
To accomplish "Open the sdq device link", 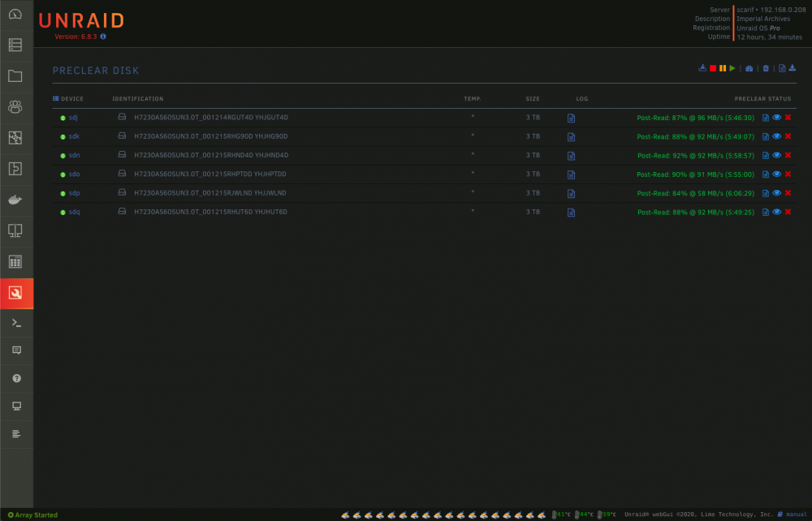I will pyautogui.click(x=74, y=212).
